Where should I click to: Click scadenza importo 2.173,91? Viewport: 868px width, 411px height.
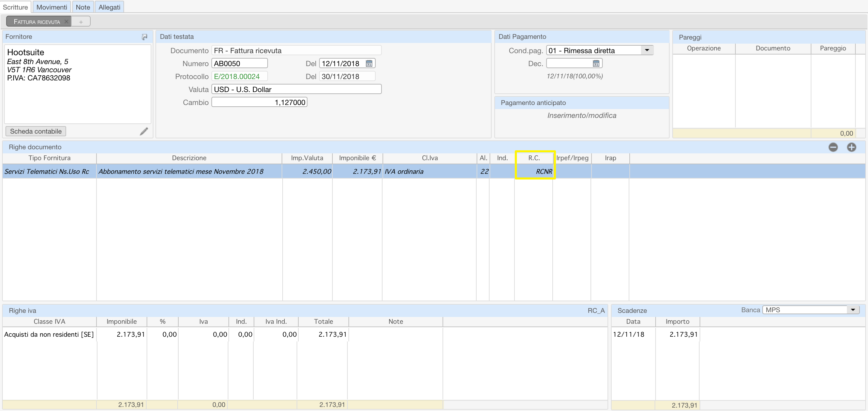click(684, 334)
